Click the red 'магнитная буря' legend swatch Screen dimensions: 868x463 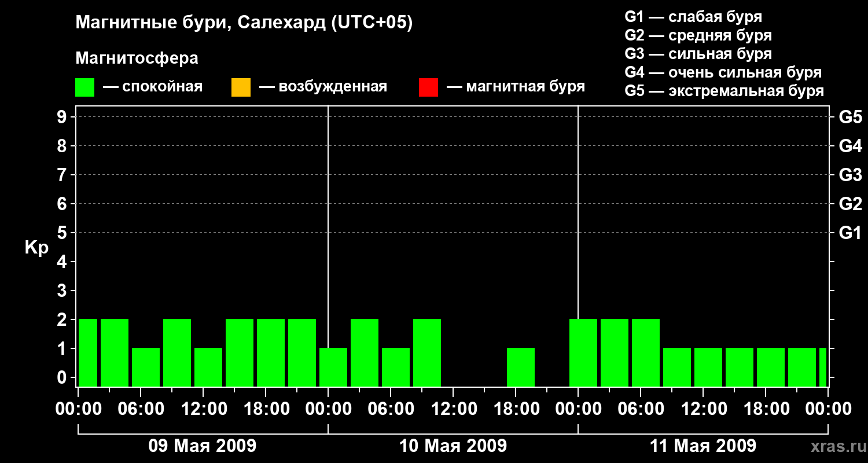point(428,87)
